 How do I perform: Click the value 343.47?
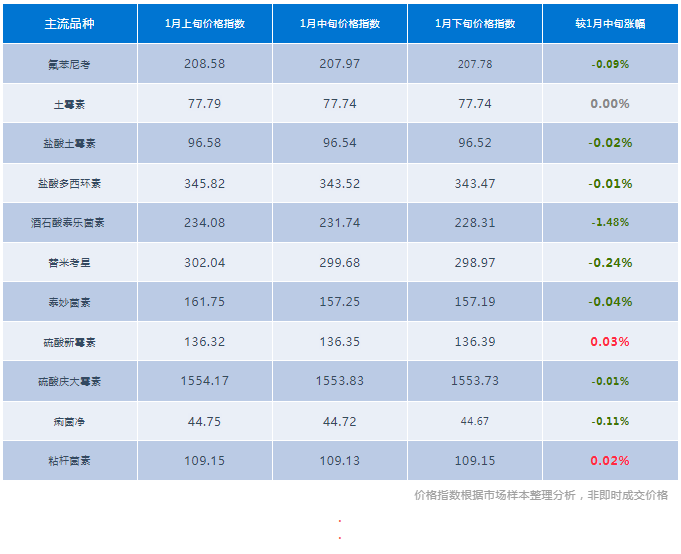[475, 184]
